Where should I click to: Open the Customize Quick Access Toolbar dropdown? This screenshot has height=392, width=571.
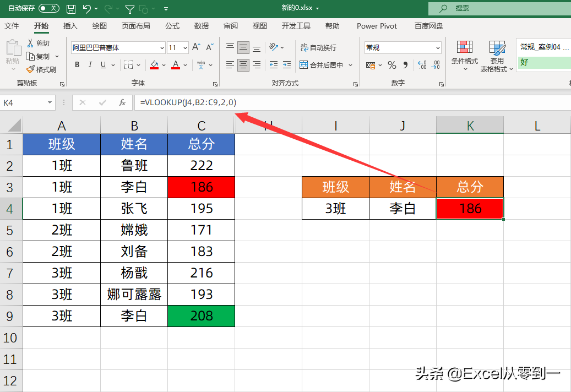[x=166, y=9]
